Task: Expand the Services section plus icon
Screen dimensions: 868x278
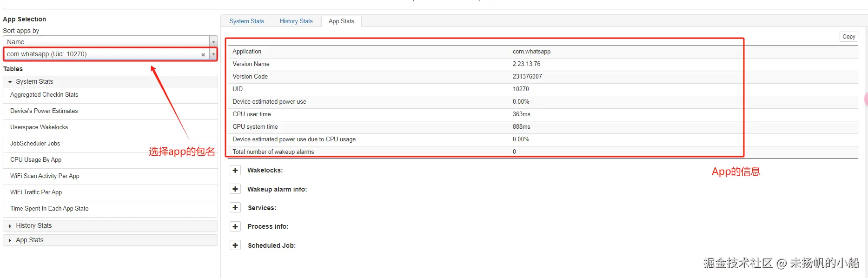Action: (235, 208)
